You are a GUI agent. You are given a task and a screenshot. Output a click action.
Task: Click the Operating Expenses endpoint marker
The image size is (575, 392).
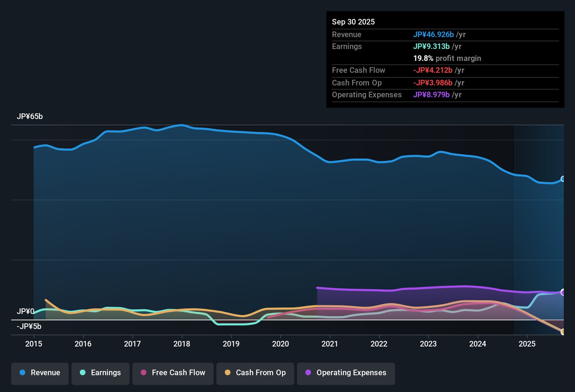point(563,292)
